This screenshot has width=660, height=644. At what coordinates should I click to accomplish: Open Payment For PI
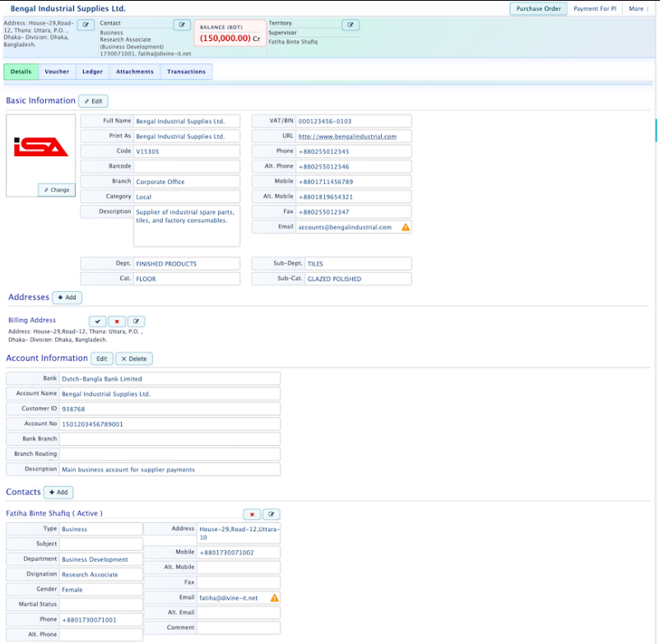pyautogui.click(x=595, y=8)
